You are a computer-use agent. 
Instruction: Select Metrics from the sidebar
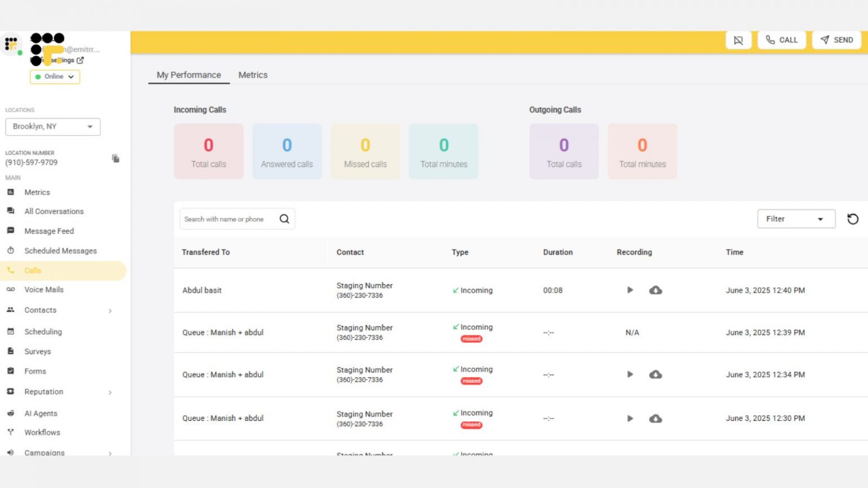tap(37, 192)
